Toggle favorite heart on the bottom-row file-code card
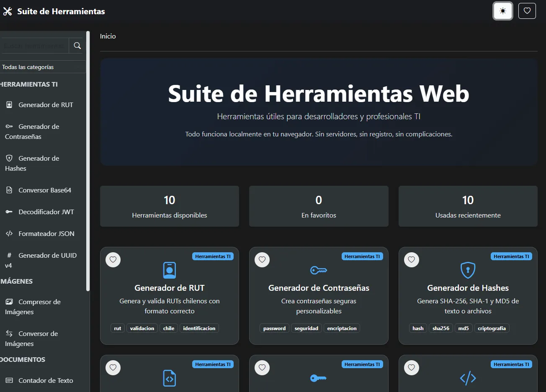 click(113, 367)
